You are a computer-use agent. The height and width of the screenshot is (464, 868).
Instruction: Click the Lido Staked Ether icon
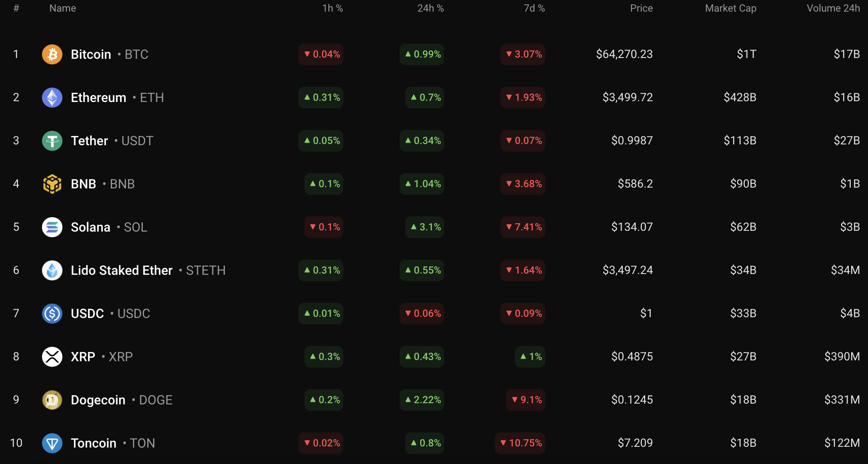tap(52, 270)
